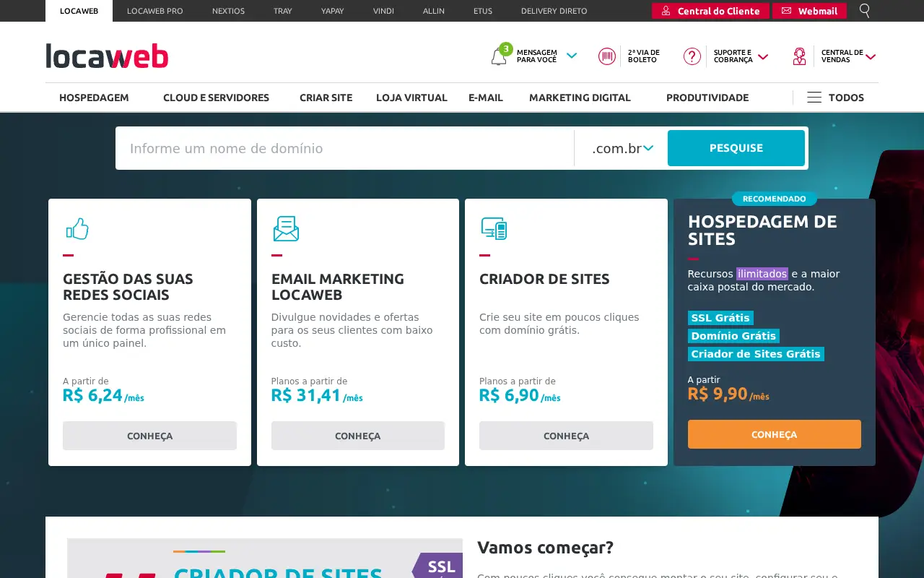Image resolution: width=924 pixels, height=578 pixels.
Task: Click the orange Conheça hosting button
Action: (x=775, y=434)
